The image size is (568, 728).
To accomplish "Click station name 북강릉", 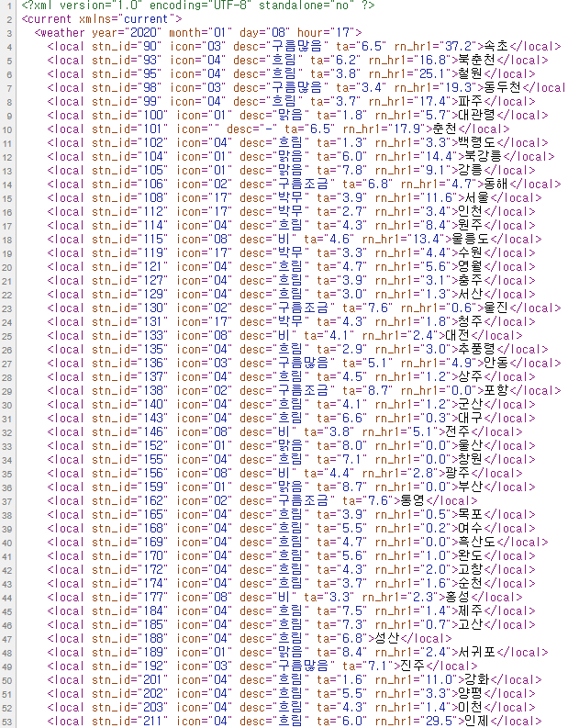I will click(484, 156).
